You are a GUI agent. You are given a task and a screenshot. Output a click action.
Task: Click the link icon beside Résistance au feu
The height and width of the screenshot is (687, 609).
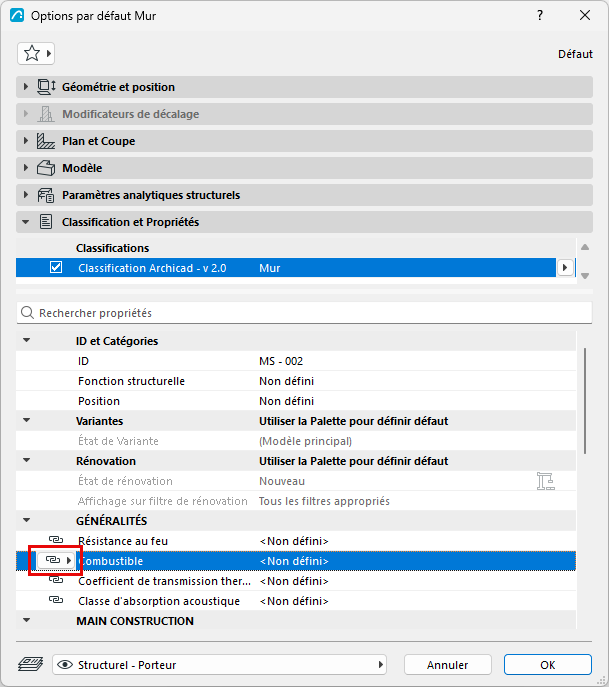(x=56, y=539)
